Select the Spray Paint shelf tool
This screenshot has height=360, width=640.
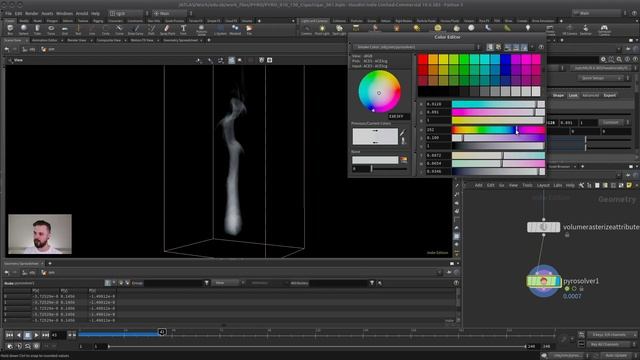click(167, 29)
